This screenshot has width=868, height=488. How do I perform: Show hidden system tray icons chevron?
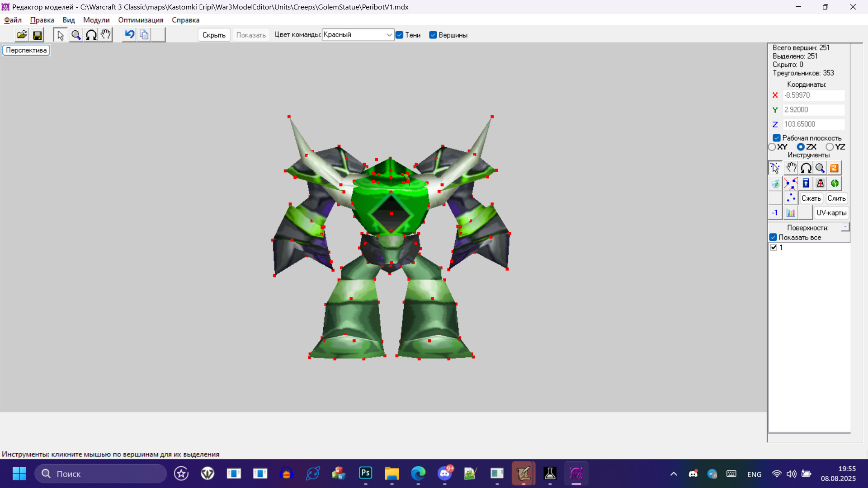tap(674, 474)
